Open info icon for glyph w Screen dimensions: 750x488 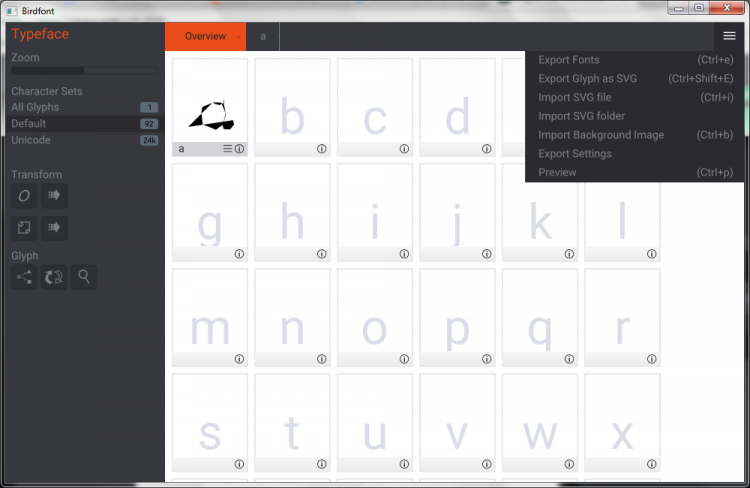pyautogui.click(x=569, y=464)
